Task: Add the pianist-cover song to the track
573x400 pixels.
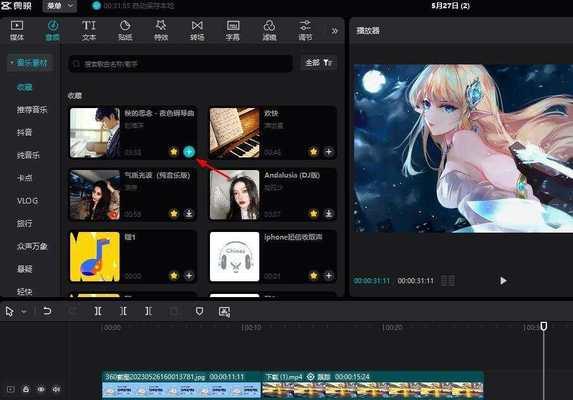Action: [189, 152]
